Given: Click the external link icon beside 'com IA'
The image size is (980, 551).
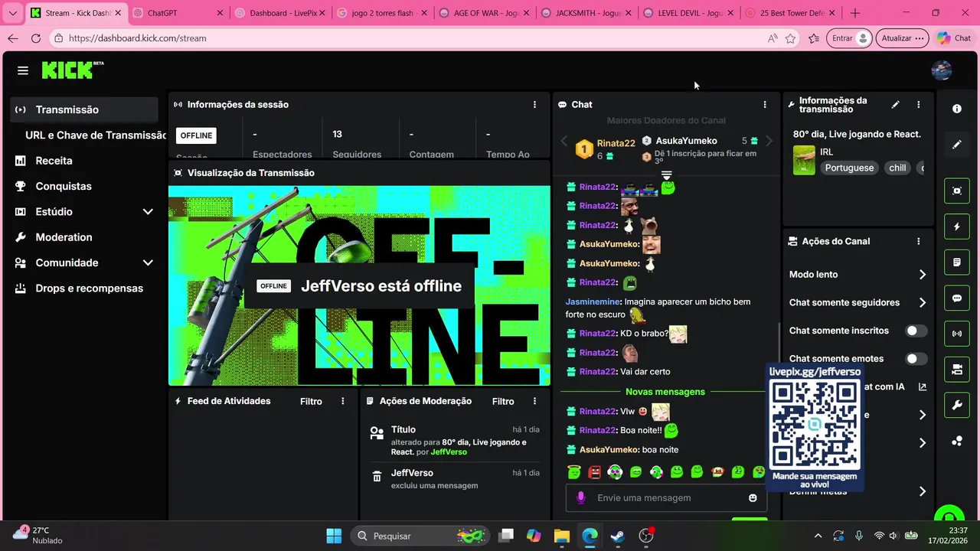Looking at the screenshot, I should [x=923, y=387].
